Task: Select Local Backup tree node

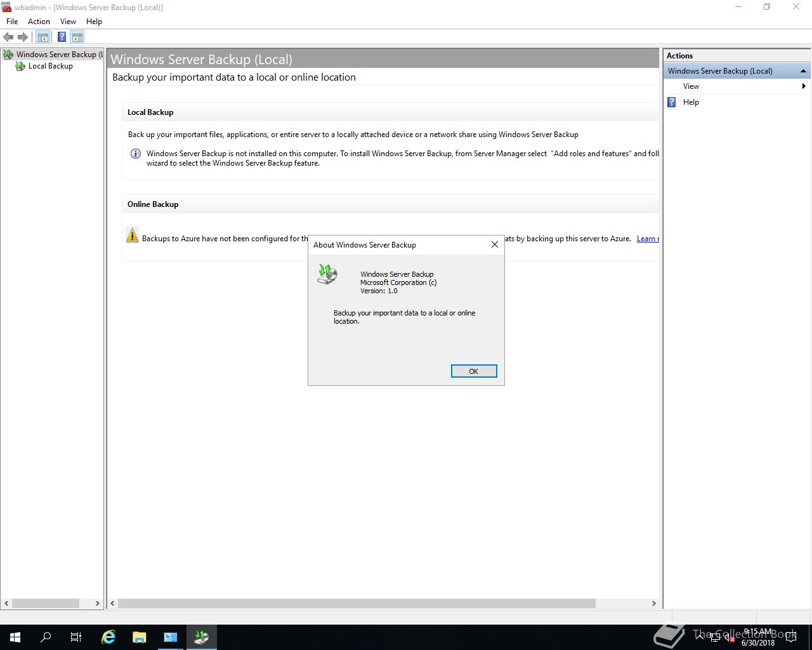Action: pos(51,66)
